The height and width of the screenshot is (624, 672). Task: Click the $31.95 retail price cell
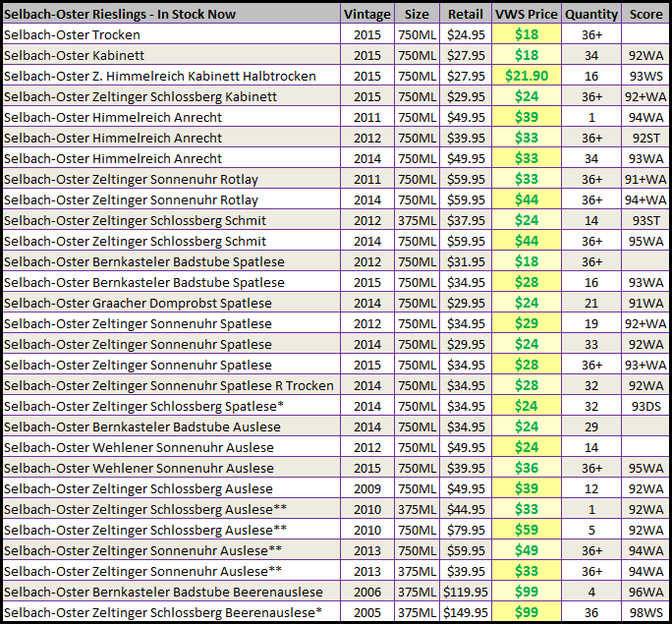(x=466, y=261)
